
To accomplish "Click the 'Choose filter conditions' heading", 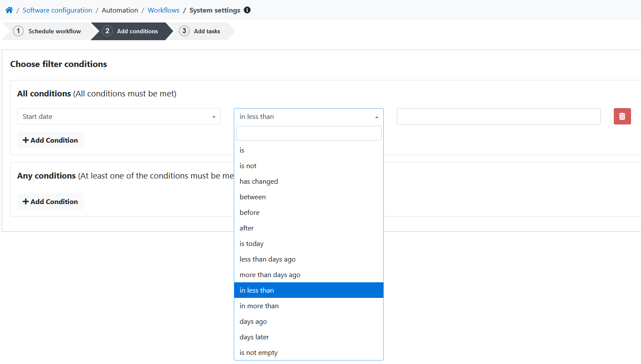I will pos(58,64).
